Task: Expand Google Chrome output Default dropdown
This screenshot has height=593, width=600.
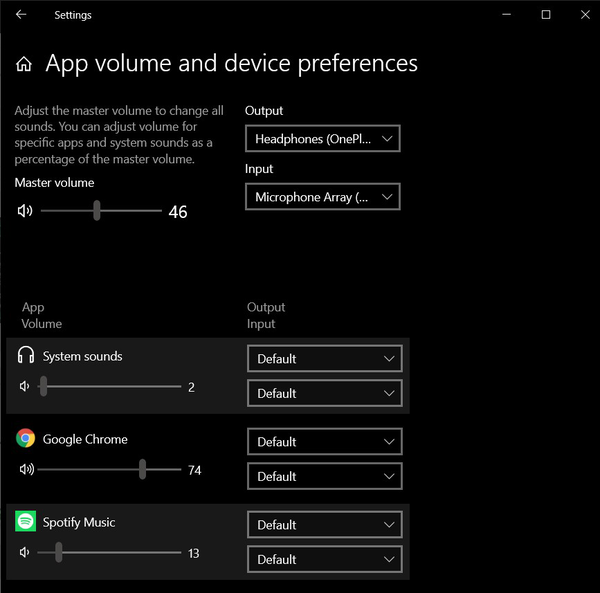Action: (x=325, y=441)
